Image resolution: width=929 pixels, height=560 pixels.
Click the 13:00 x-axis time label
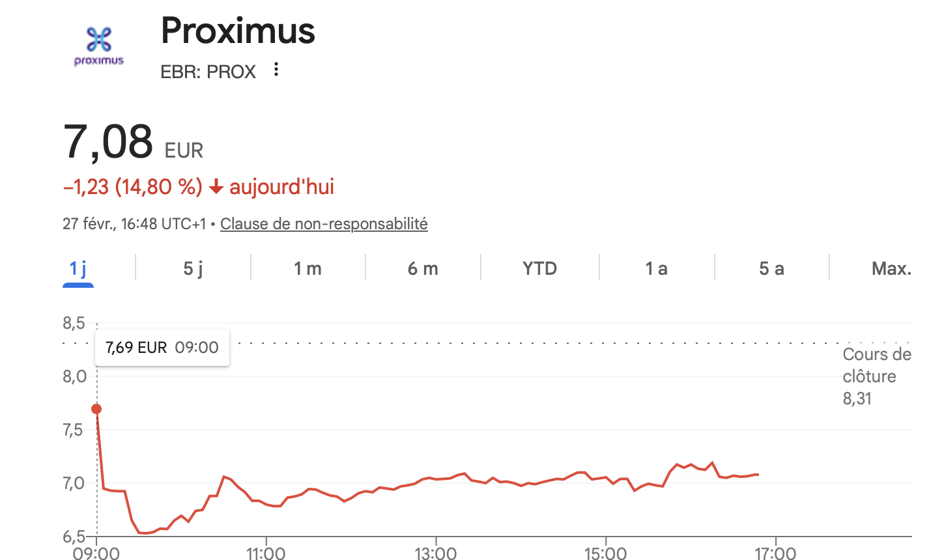coord(435,553)
